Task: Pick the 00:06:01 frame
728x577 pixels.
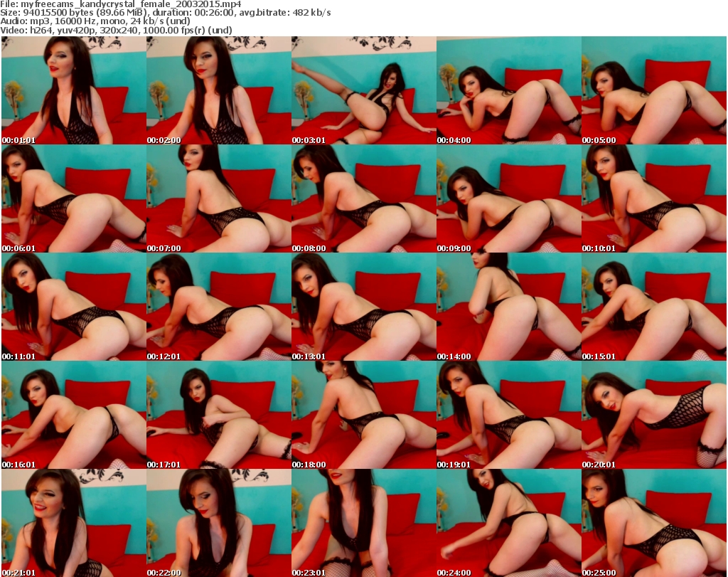Action: pos(74,198)
